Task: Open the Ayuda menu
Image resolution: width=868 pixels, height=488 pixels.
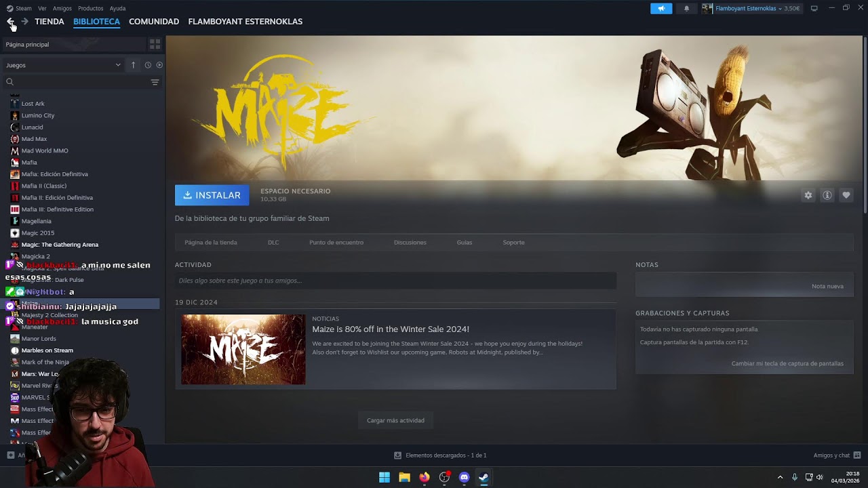Action: point(117,8)
